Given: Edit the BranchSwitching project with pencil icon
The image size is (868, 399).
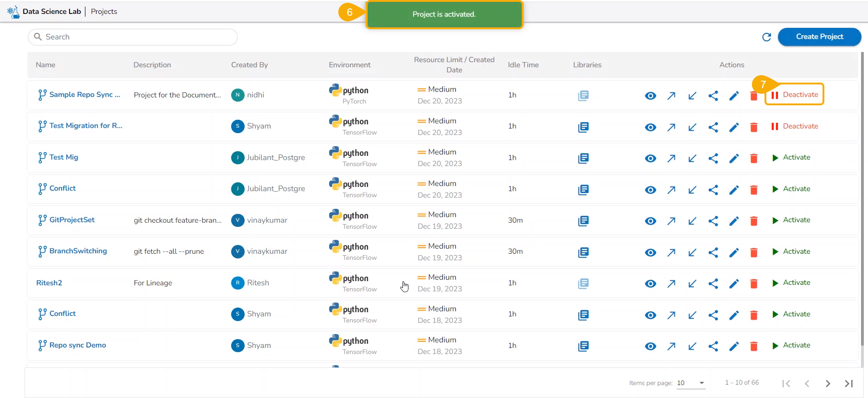Looking at the screenshot, I should coord(734,252).
